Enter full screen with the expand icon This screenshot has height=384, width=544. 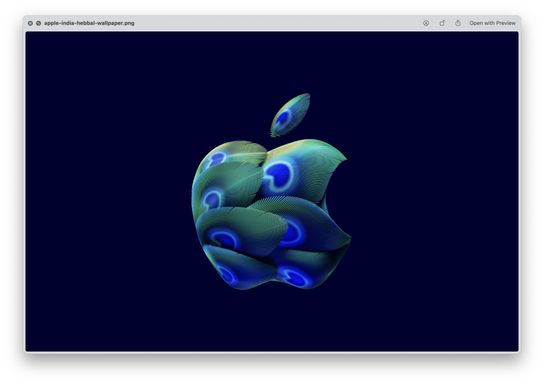(39, 23)
